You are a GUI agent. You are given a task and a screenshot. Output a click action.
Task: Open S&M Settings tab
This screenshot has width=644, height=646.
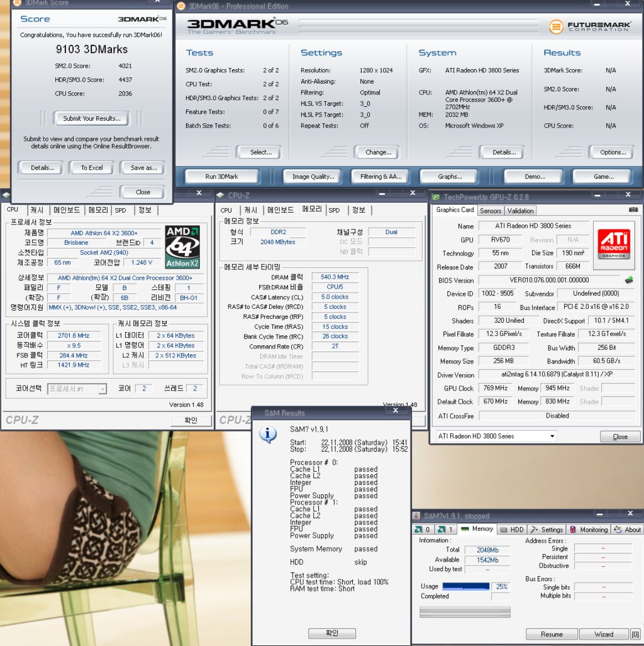[547, 530]
